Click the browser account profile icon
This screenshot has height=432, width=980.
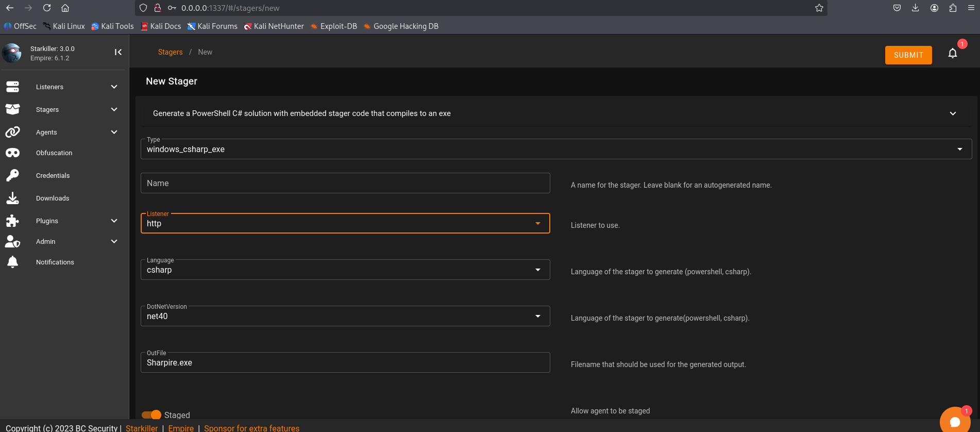(934, 8)
